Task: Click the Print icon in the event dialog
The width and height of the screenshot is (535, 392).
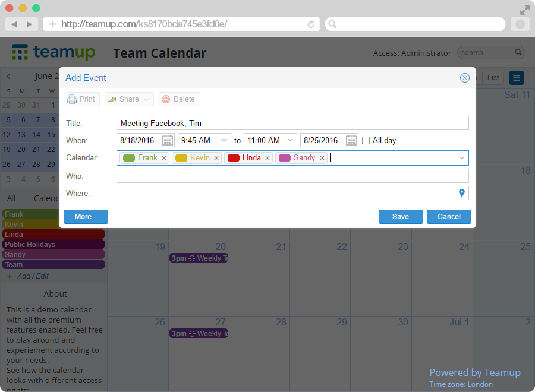Action: (81, 99)
